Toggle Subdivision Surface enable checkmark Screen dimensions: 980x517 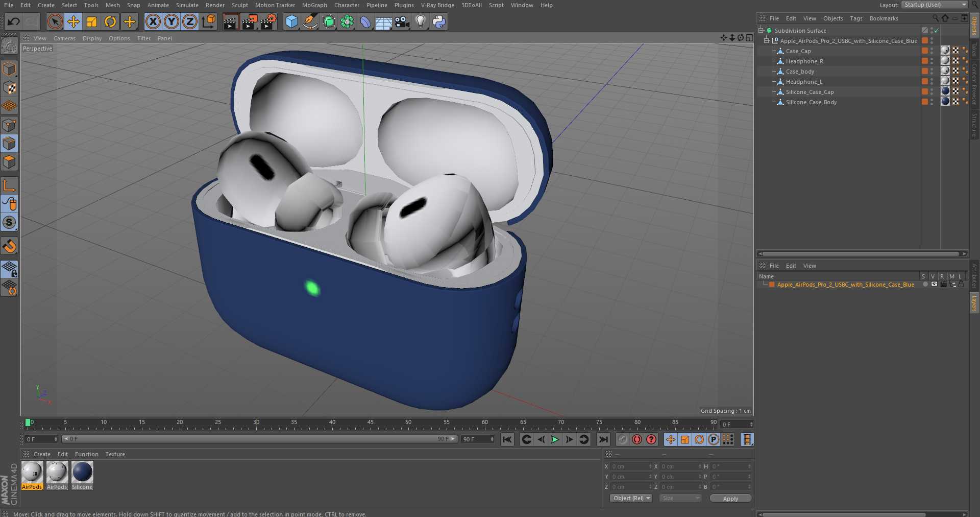936,31
